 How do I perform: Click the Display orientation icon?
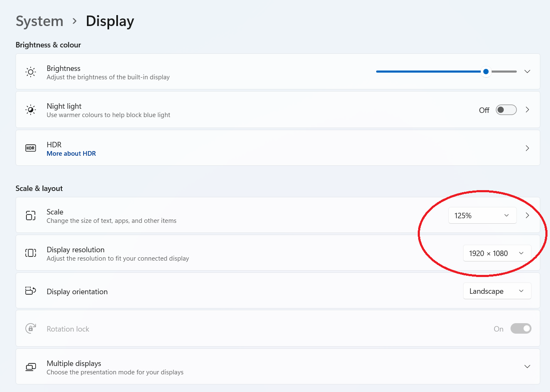(x=31, y=291)
